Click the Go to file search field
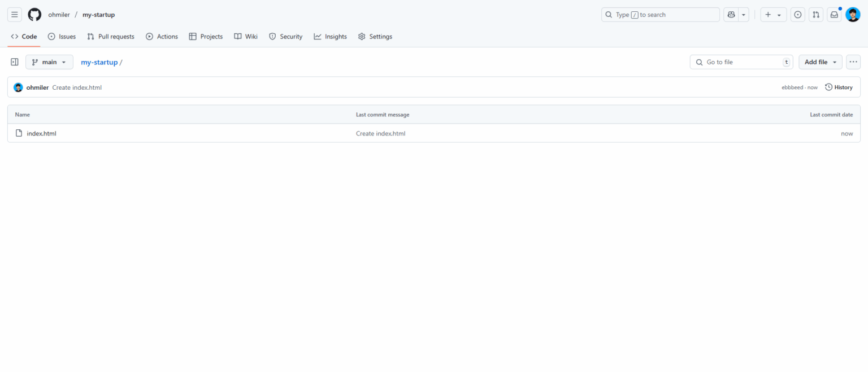This screenshot has height=372, width=868. [741, 62]
